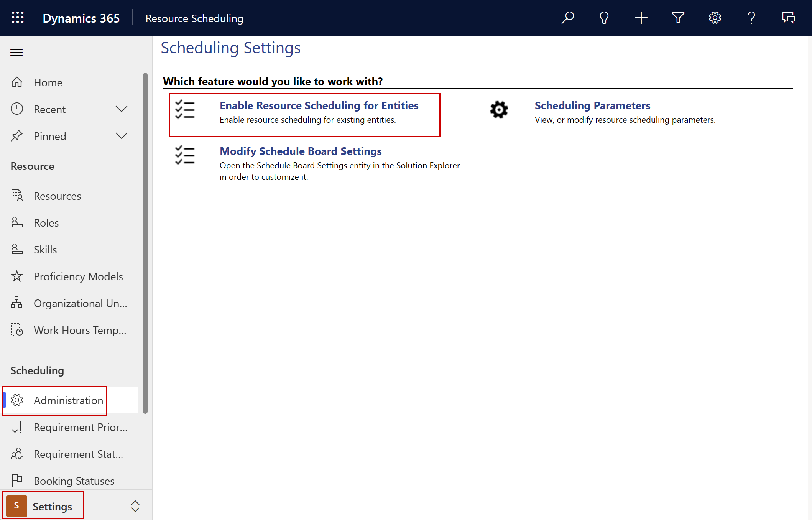
Task: Expand the Settings section in sidebar
Action: [133, 506]
